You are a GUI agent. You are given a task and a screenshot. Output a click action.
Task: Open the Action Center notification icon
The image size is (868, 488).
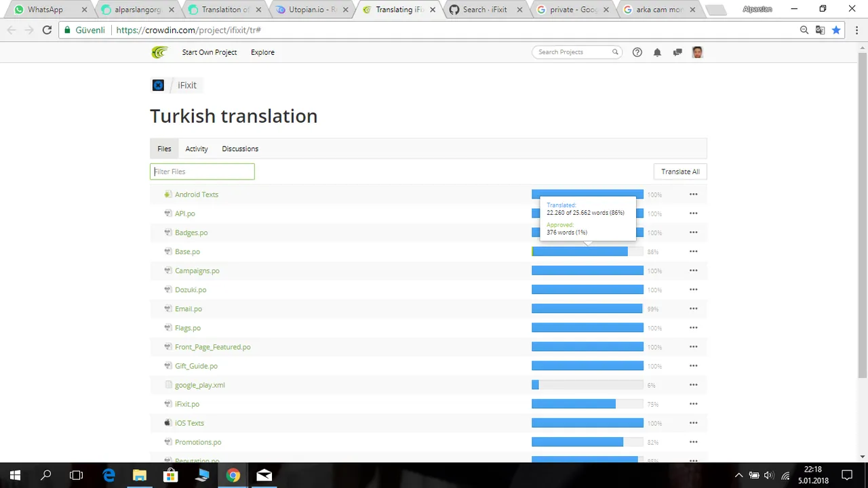pos(847,475)
